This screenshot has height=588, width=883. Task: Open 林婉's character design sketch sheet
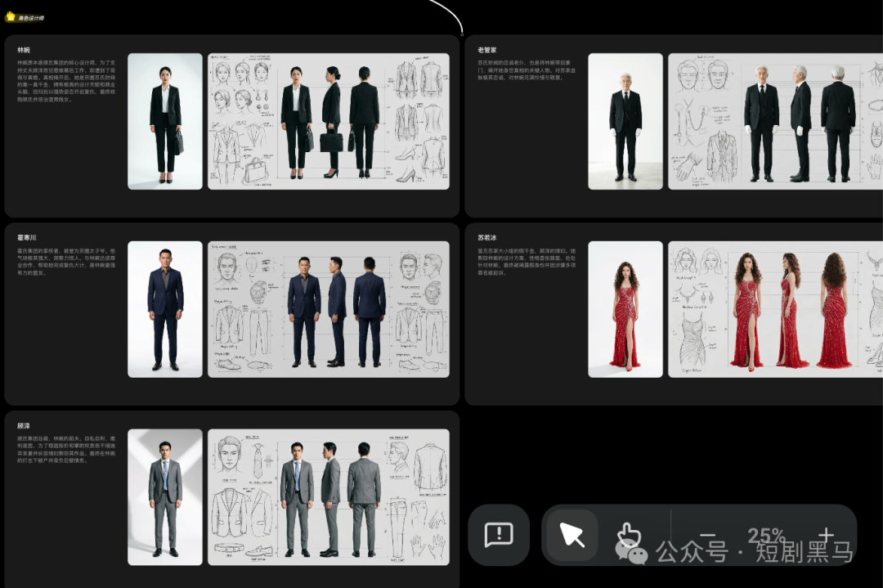pos(328,121)
